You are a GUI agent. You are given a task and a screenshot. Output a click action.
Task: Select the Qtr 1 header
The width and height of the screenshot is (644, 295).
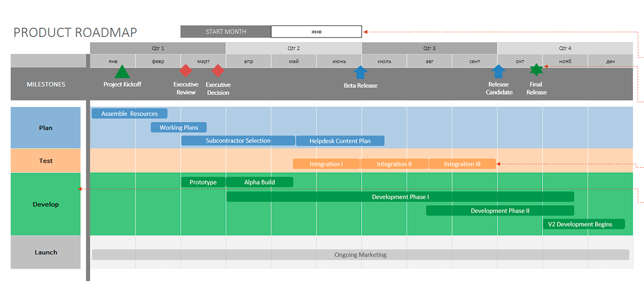pyautogui.click(x=158, y=48)
